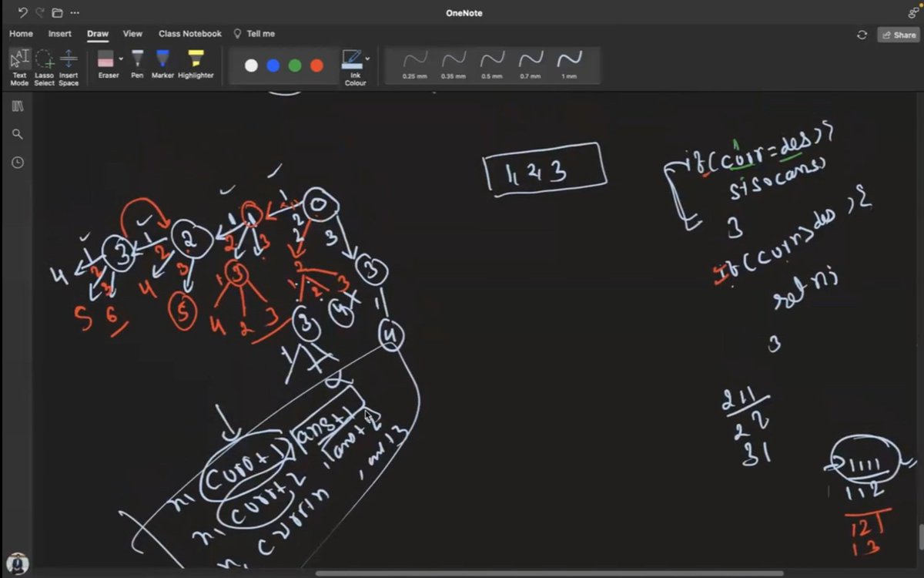Set stroke thickness to 0.35 mm
The image size is (924, 578).
pos(454,65)
